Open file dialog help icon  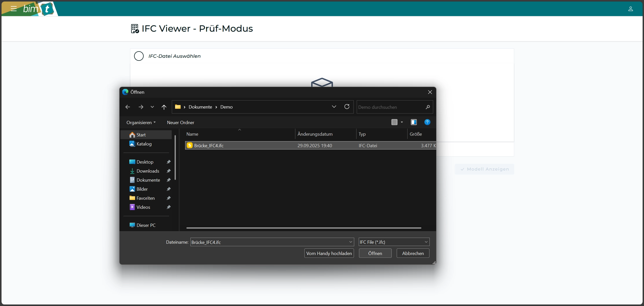click(427, 122)
